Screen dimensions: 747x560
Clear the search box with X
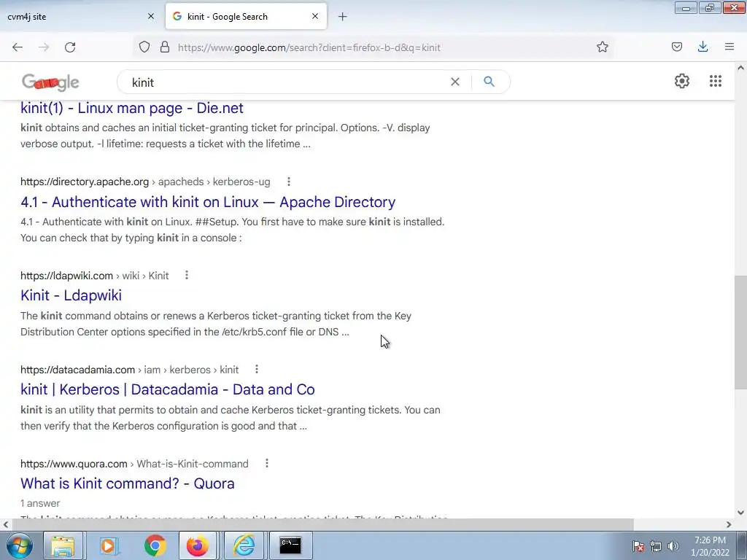pyautogui.click(x=455, y=82)
